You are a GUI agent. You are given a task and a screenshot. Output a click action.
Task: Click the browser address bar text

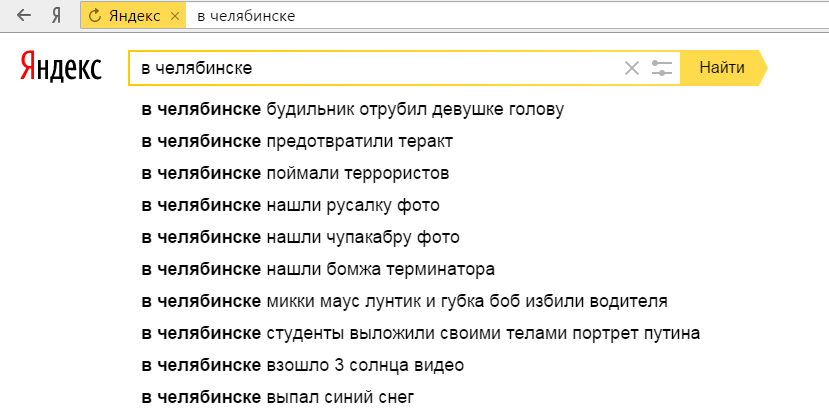(x=246, y=16)
